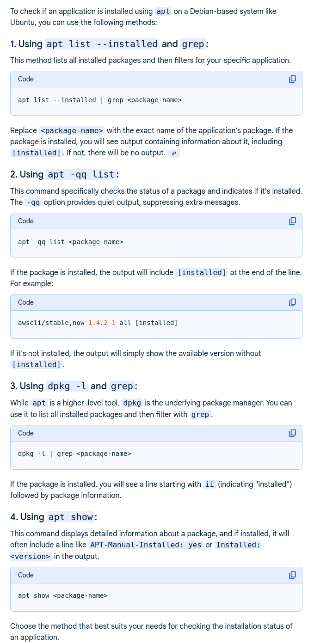The height and width of the screenshot is (644, 314).
Task: Click the inline "ii" status code
Action: click(209, 485)
